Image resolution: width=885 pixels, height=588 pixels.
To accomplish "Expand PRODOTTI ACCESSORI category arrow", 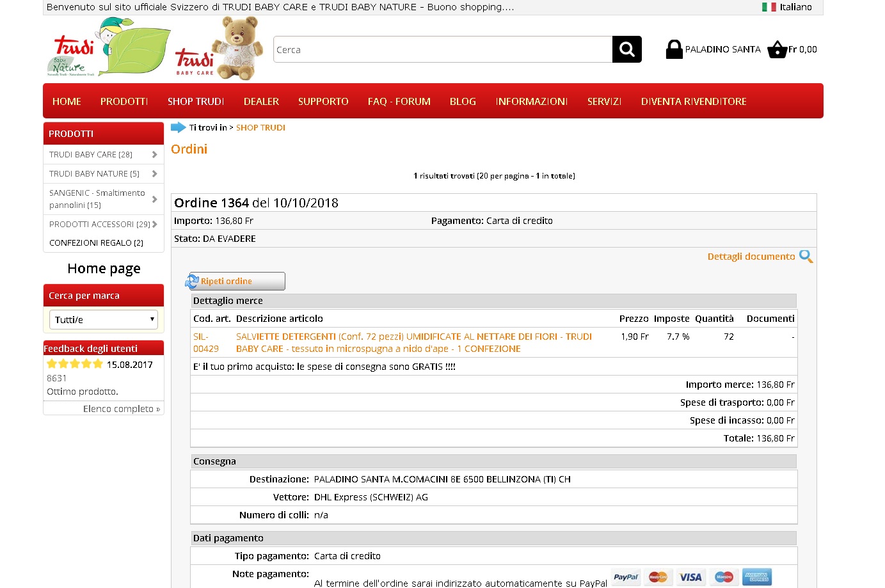I will (154, 224).
